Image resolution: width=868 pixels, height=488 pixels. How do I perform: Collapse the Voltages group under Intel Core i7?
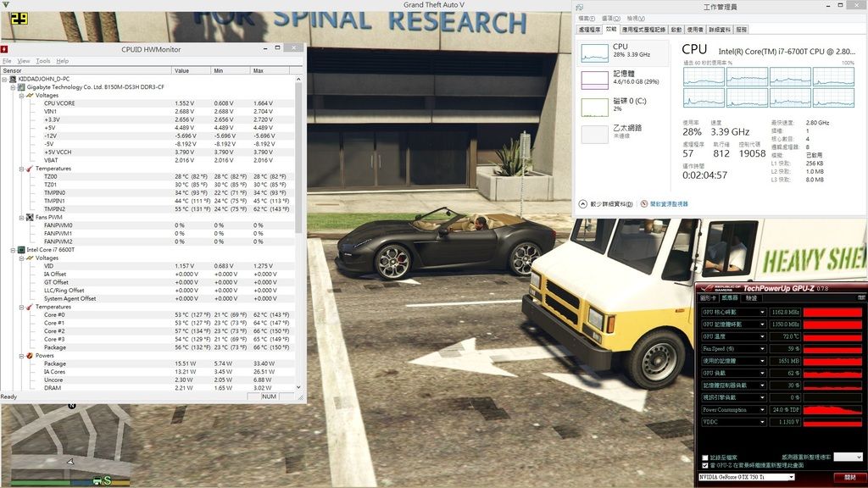(21, 258)
